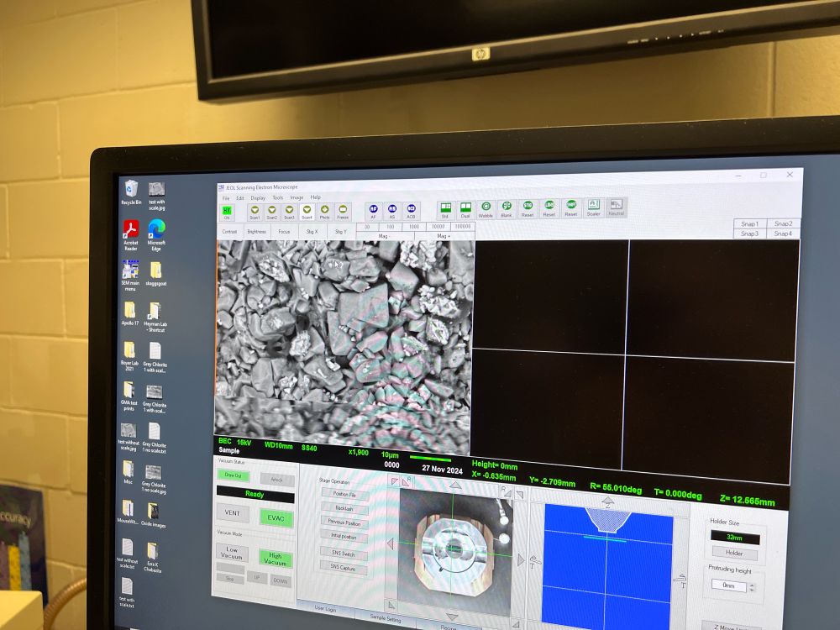Click the Snap4 button
The height and width of the screenshot is (630, 840).
click(783, 234)
